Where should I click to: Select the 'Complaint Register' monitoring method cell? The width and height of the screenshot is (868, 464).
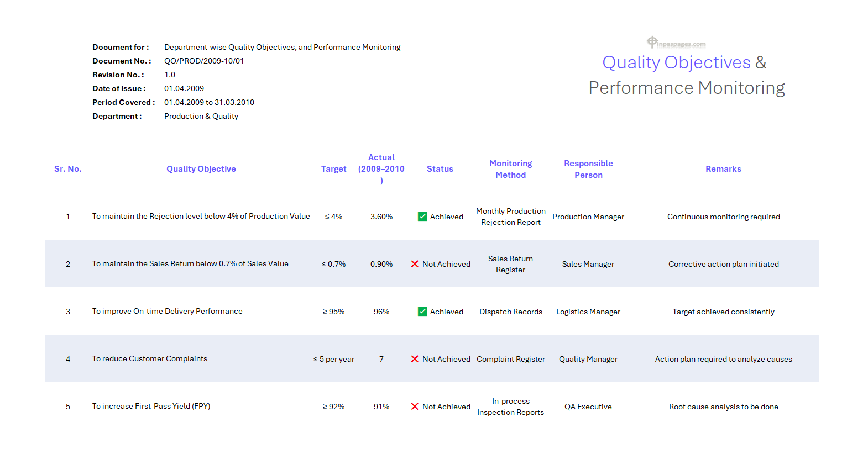point(510,359)
